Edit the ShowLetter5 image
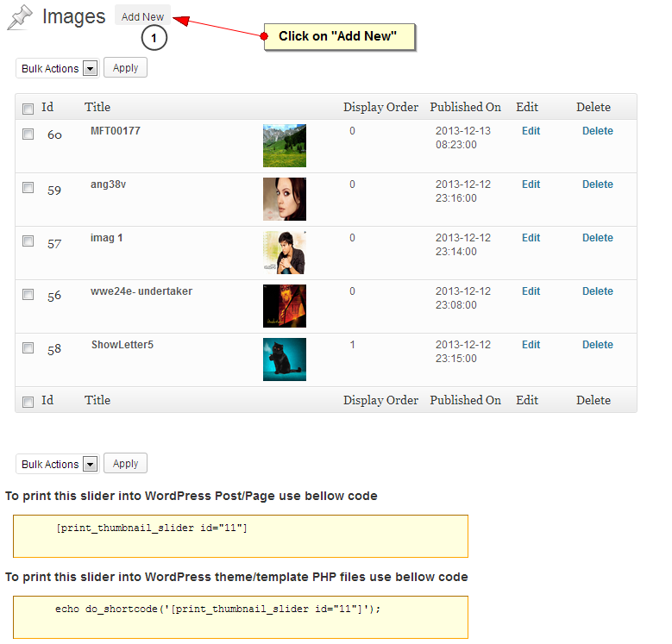672x644 pixels. (531, 345)
